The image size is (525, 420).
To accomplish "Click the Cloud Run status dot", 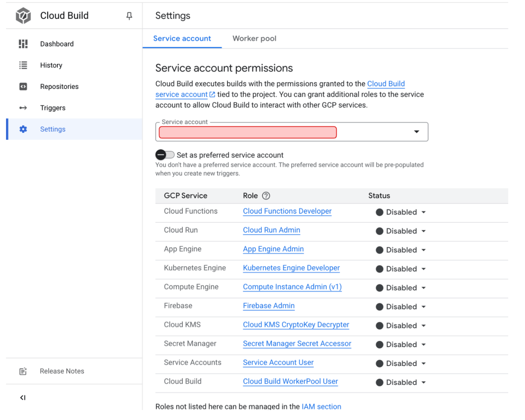I will point(379,231).
